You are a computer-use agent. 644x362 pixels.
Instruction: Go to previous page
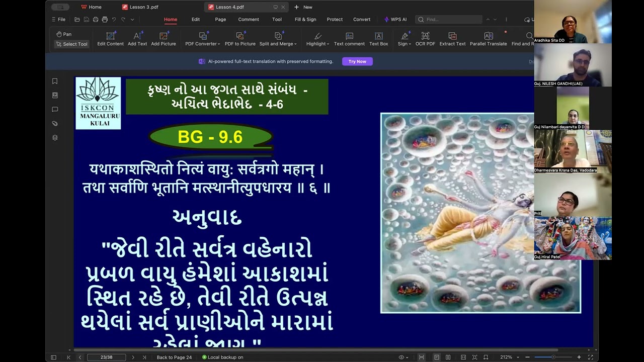pyautogui.click(x=80, y=357)
